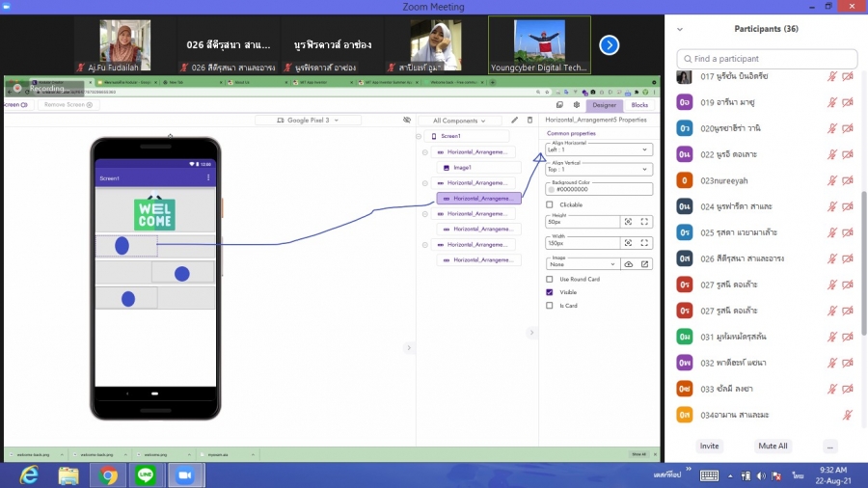Click the upload image cloud icon
The width and height of the screenshot is (868, 488).
(x=629, y=263)
